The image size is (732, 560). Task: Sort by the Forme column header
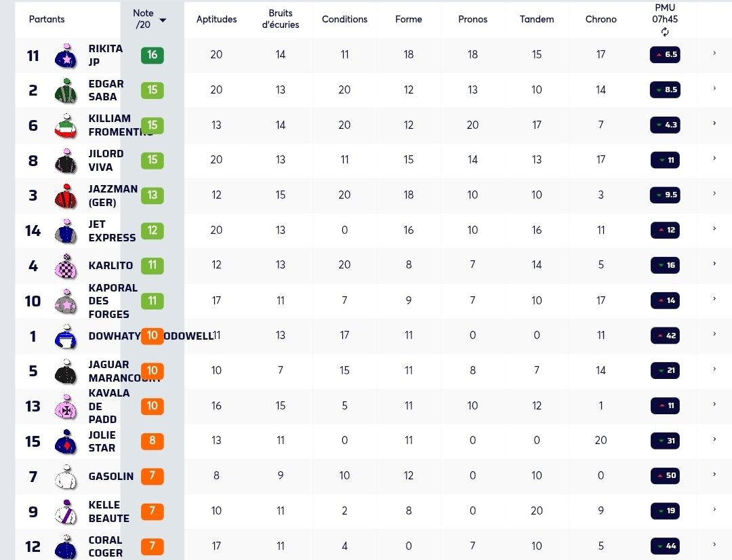(409, 19)
